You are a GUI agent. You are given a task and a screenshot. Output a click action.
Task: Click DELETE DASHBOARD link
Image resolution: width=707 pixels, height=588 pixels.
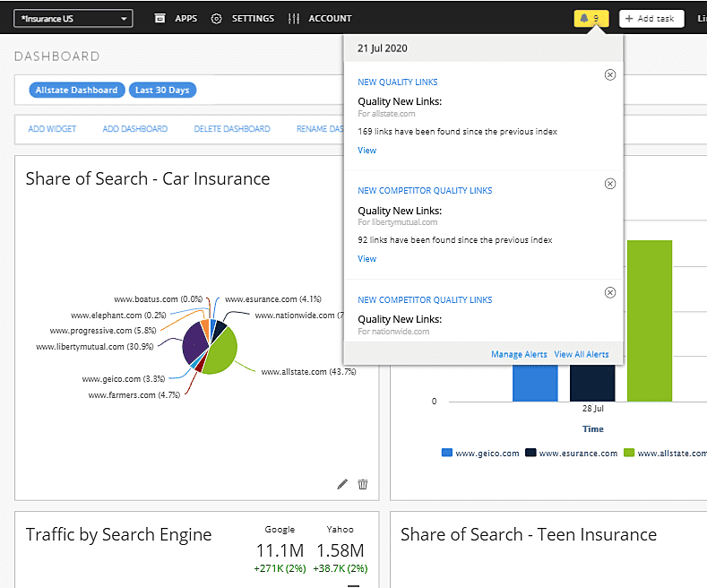pos(232,129)
